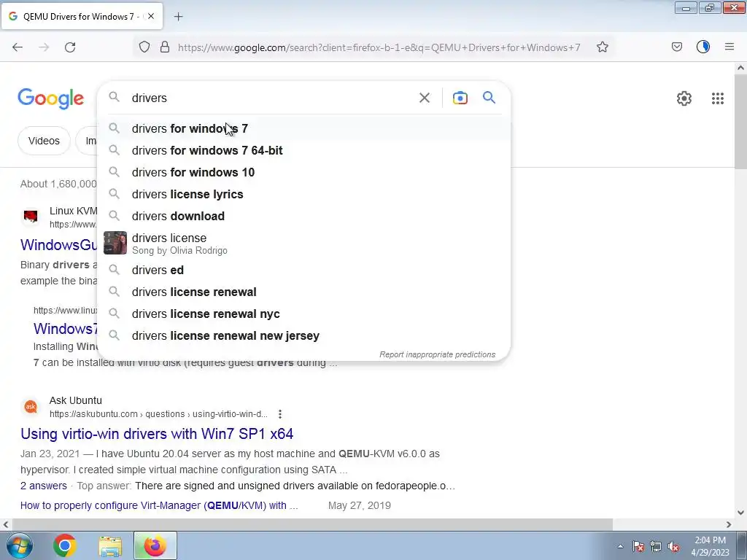Search by image using the camera icon

click(460, 98)
